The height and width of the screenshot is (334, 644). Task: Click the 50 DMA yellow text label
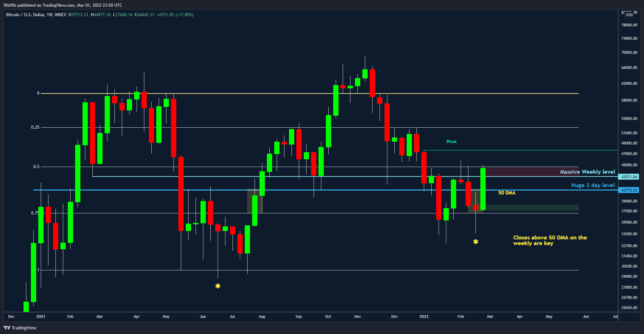click(507, 193)
